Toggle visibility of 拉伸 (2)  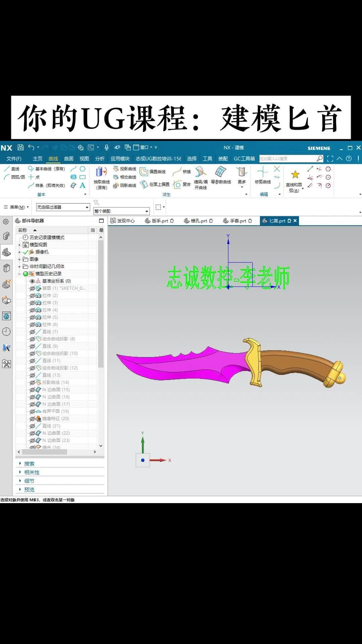(x=32, y=296)
